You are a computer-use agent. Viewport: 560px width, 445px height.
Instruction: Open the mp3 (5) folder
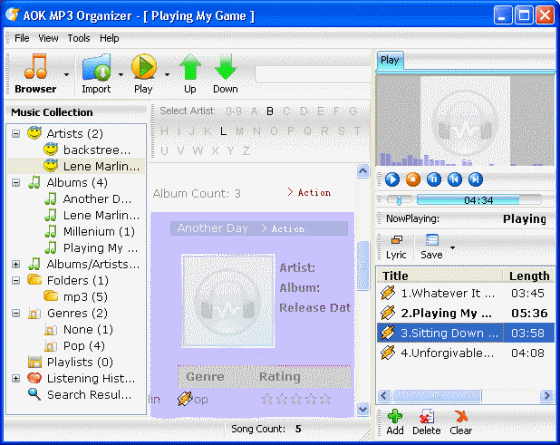pos(76,297)
